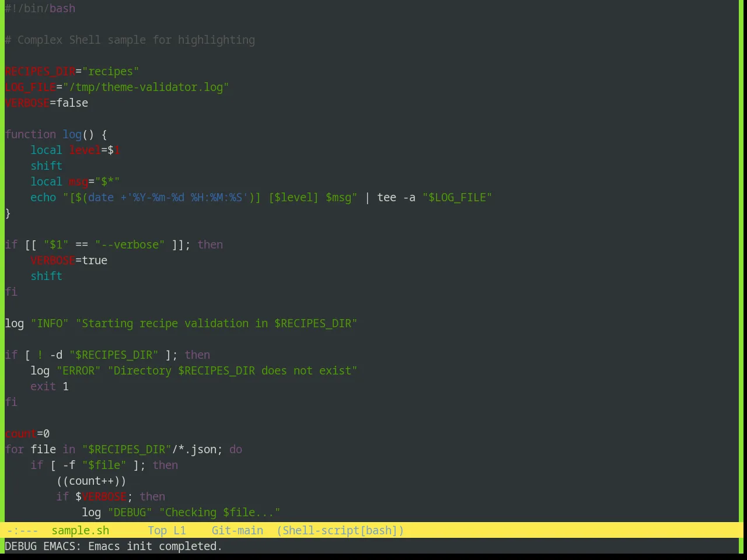Click the "DEBUG" string
The width and height of the screenshot is (747, 560).
point(130,512)
